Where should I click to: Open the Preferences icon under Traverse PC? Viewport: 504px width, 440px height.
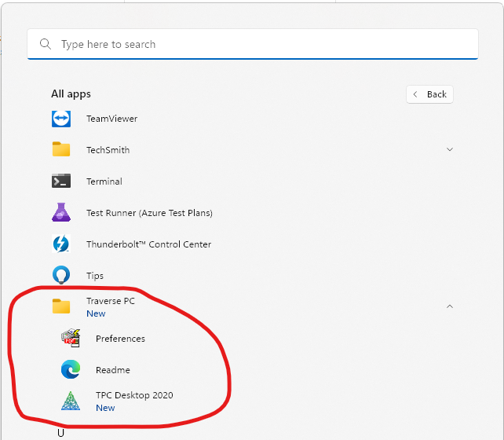click(x=71, y=338)
